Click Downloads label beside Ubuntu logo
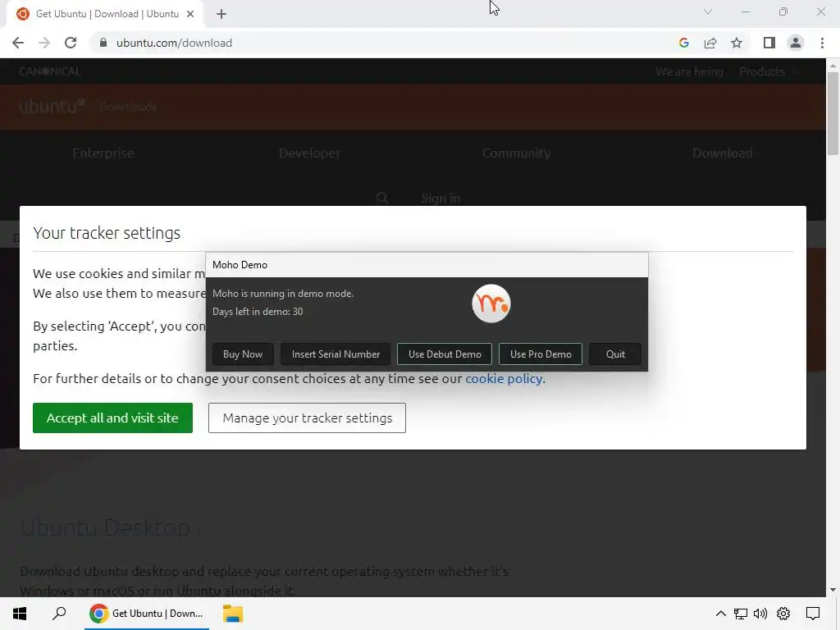The image size is (840, 630). pos(127,107)
